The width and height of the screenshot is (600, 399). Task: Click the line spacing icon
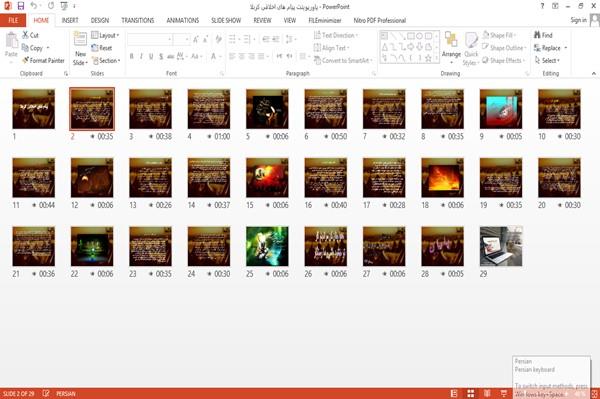(x=290, y=39)
